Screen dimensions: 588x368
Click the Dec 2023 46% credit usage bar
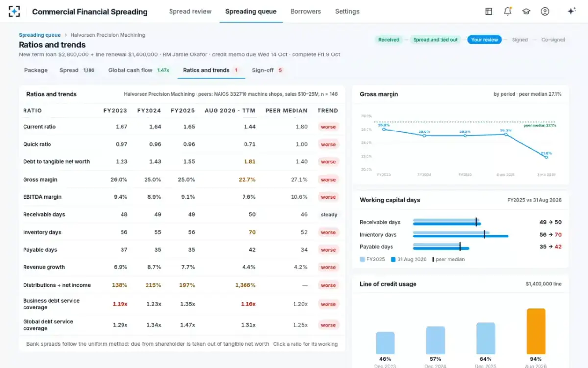tap(386, 342)
